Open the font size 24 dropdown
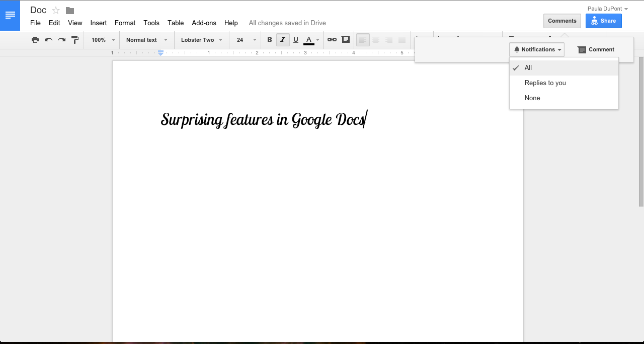 tap(247, 40)
